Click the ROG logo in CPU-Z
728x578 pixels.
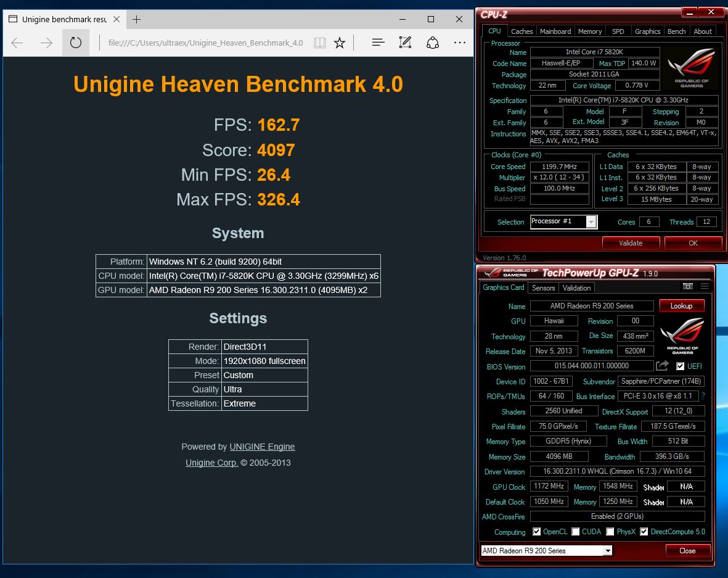click(691, 67)
